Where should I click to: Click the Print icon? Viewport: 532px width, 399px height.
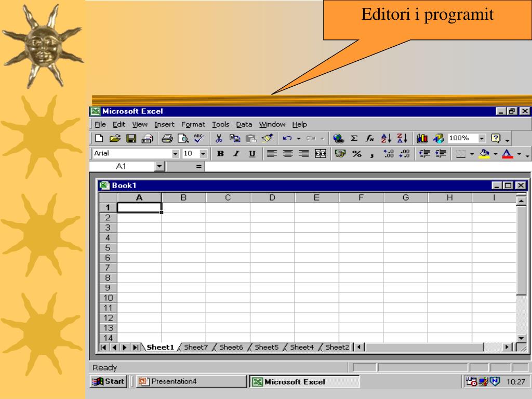click(x=167, y=138)
